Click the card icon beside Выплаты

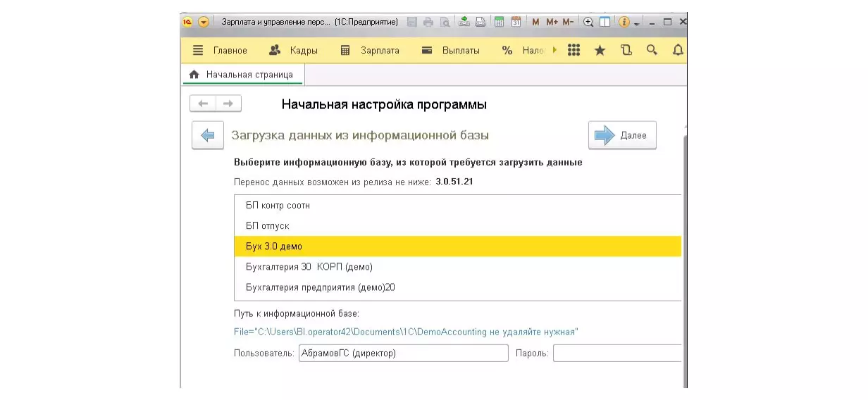[426, 50]
